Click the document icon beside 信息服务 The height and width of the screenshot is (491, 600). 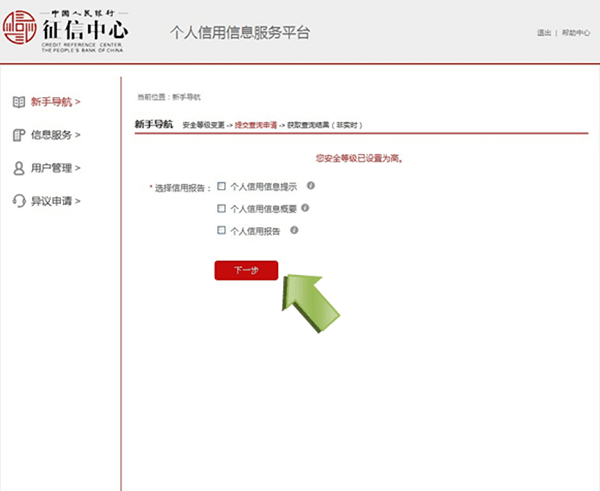click(x=19, y=135)
